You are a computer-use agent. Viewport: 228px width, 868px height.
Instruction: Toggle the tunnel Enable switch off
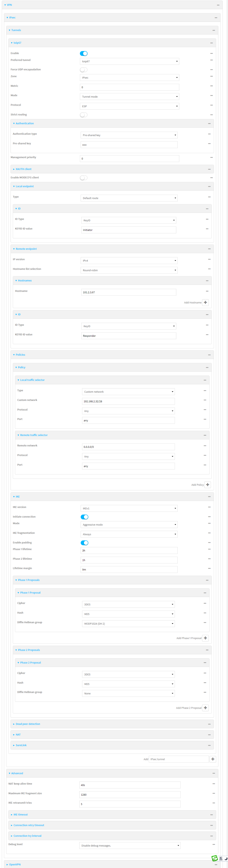point(83,53)
